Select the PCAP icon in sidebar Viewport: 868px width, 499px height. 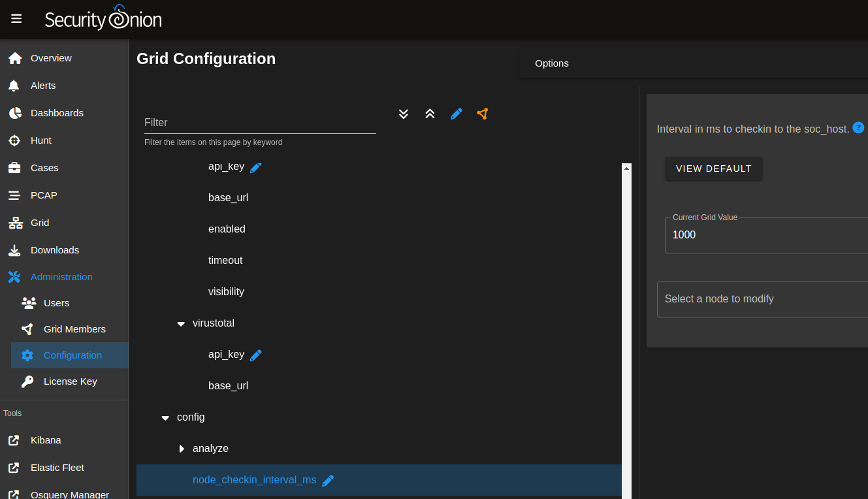(x=14, y=195)
